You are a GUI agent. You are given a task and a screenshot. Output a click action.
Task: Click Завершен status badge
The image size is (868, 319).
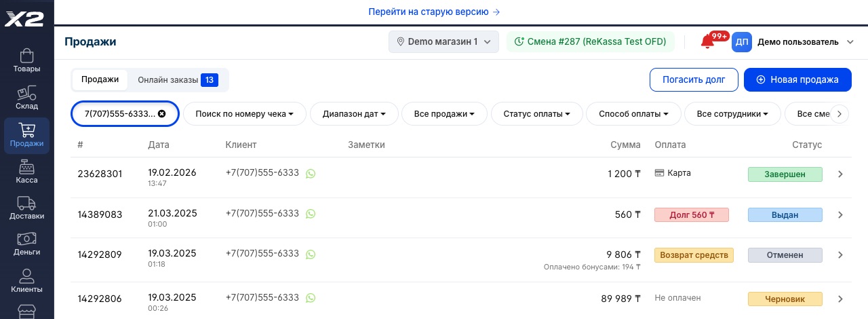coord(785,174)
